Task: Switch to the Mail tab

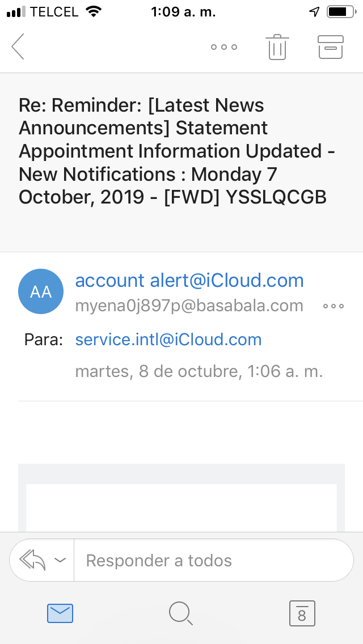Action: 60,613
